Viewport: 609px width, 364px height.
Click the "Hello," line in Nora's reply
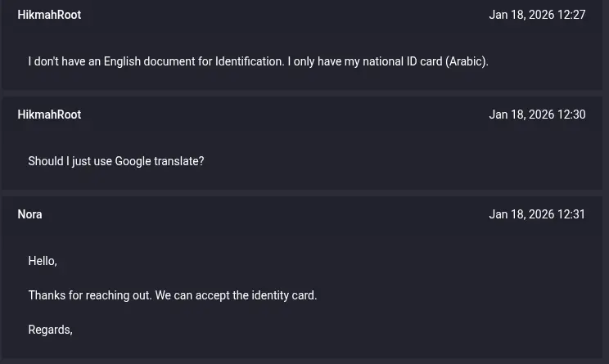tap(43, 261)
